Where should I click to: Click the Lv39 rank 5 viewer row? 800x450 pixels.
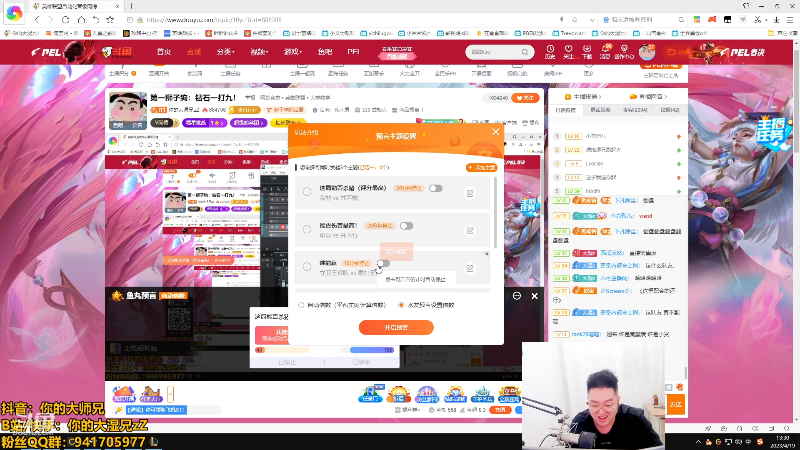617,191
